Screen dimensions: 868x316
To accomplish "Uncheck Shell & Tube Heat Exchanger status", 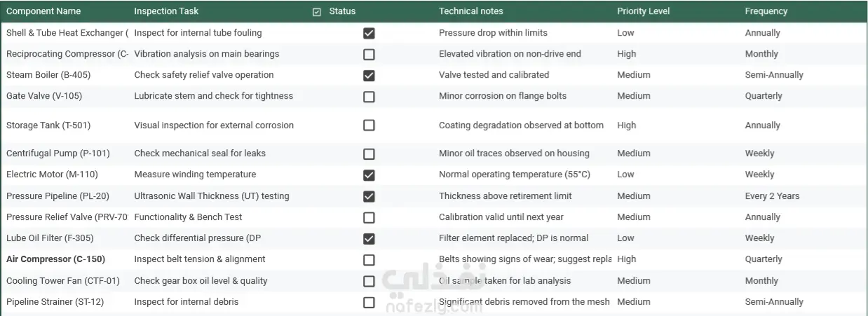I will (369, 33).
